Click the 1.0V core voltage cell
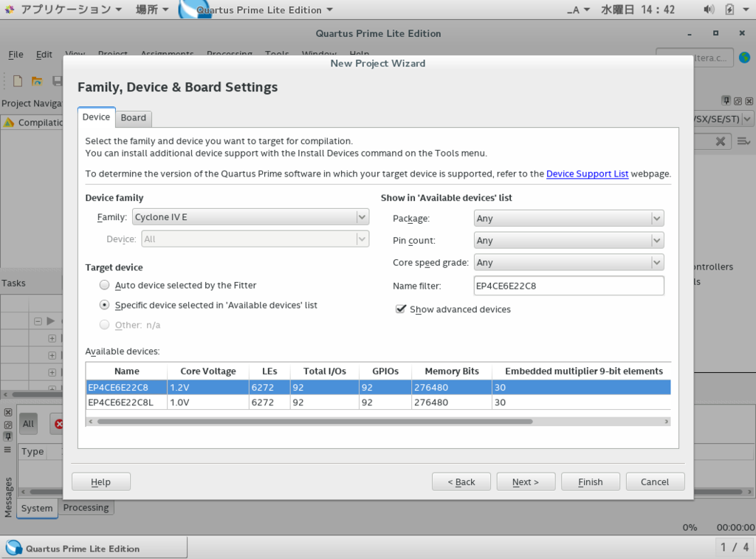Image resolution: width=756 pixels, height=559 pixels. (208, 402)
